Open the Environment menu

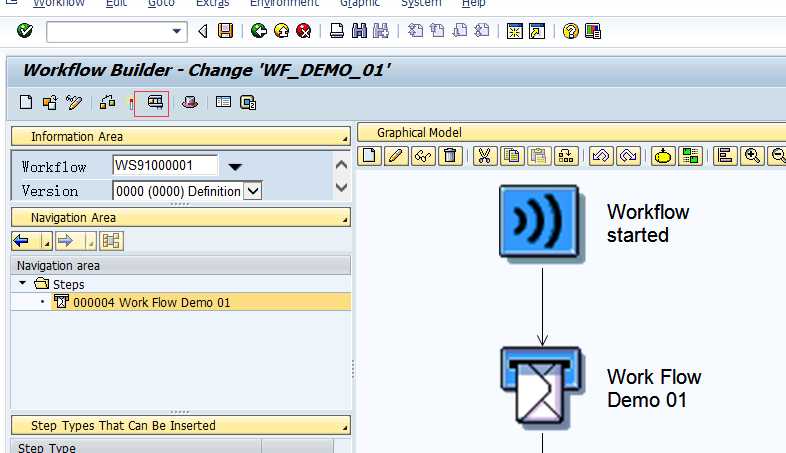(284, 4)
